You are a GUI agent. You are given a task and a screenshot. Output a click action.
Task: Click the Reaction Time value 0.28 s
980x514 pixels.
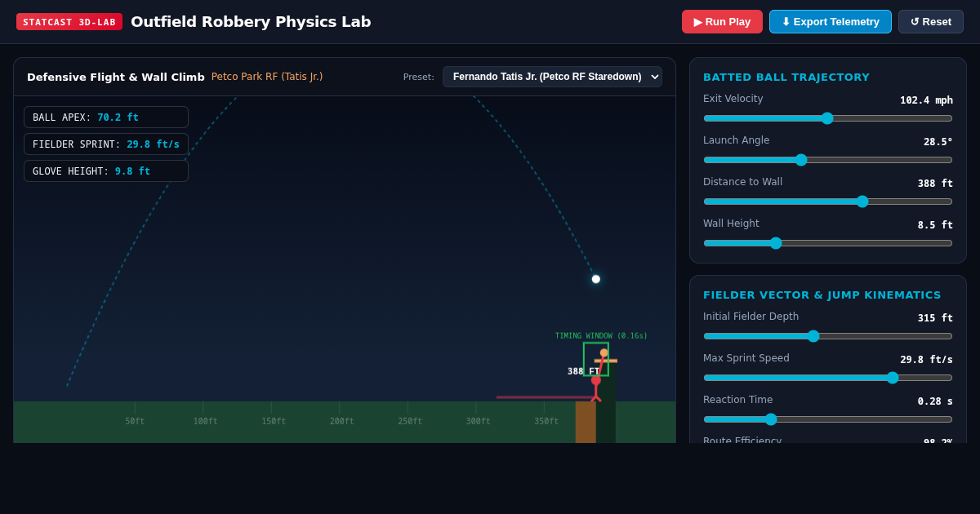tap(935, 401)
